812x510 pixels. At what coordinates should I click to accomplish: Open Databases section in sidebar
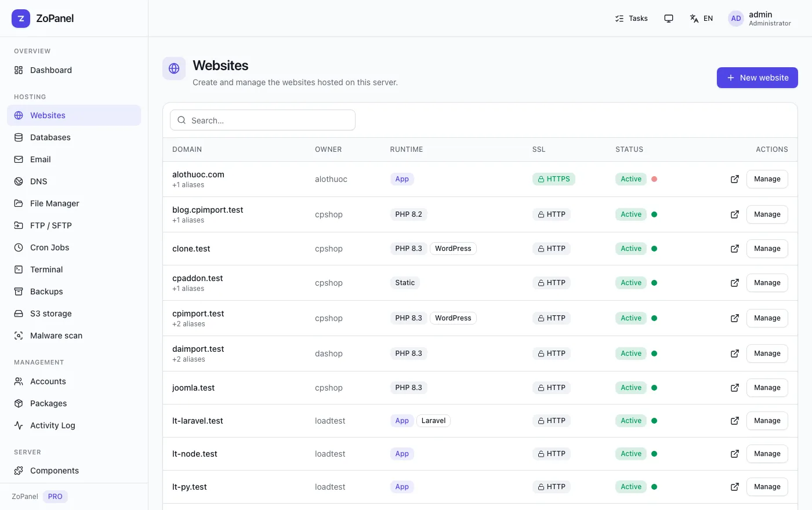point(74,137)
